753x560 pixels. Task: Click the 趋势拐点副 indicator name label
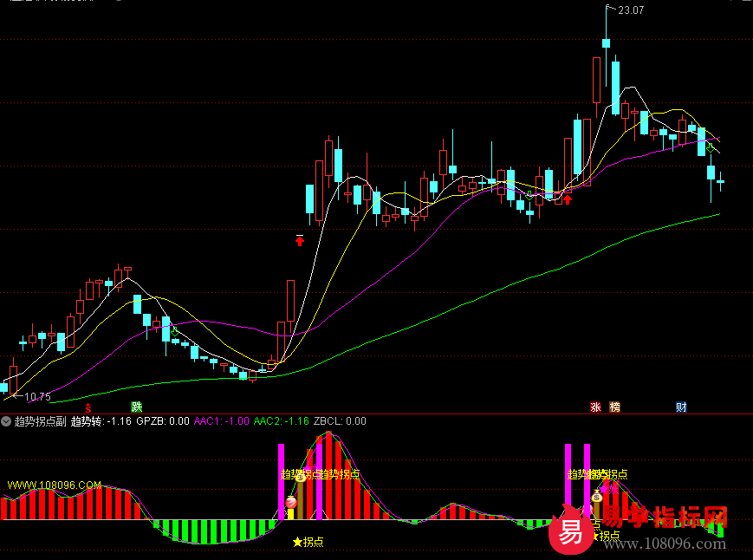[x=41, y=421]
